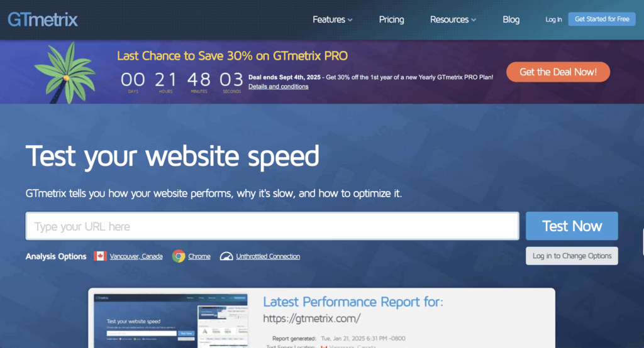Expand the Resources dropdown menu
This screenshot has width=644, height=348.
453,19
